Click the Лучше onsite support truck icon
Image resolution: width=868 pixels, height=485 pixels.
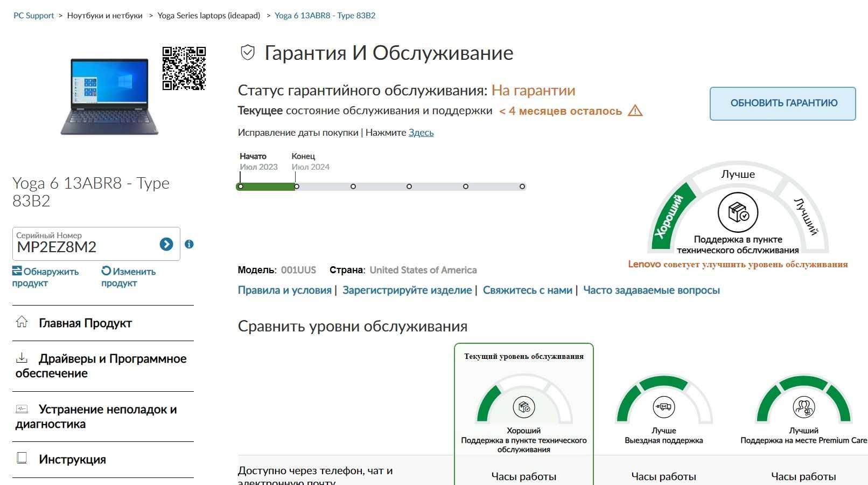tap(664, 407)
